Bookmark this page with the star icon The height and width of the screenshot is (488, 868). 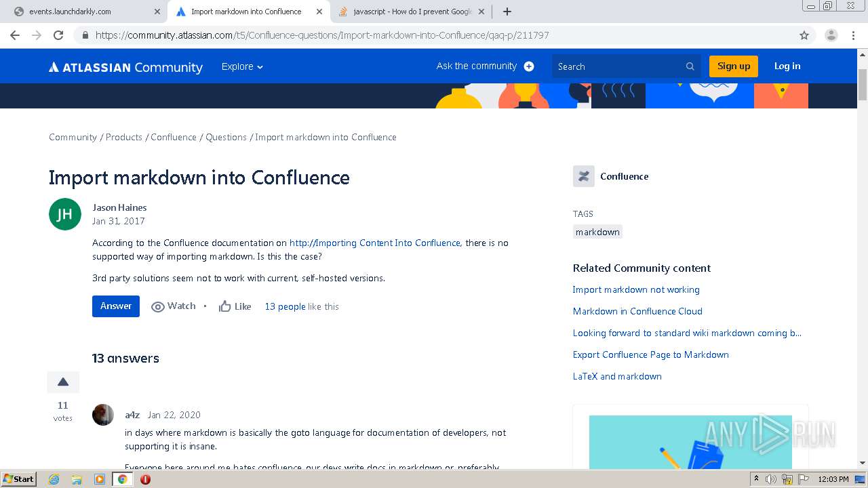click(x=804, y=35)
